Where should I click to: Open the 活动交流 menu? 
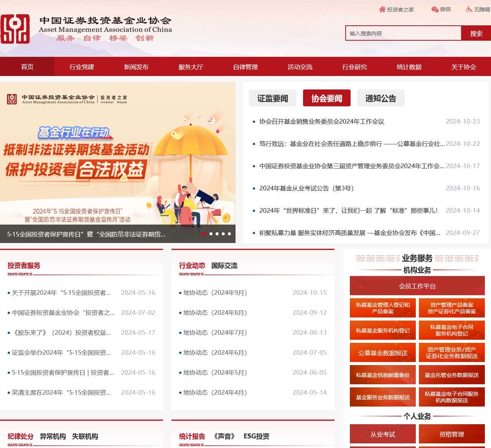300,67
